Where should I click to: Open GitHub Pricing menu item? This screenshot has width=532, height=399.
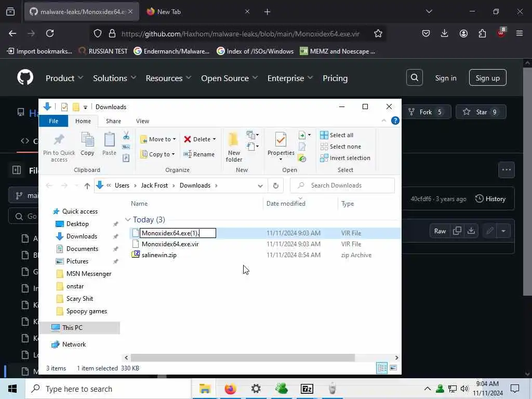point(335,78)
